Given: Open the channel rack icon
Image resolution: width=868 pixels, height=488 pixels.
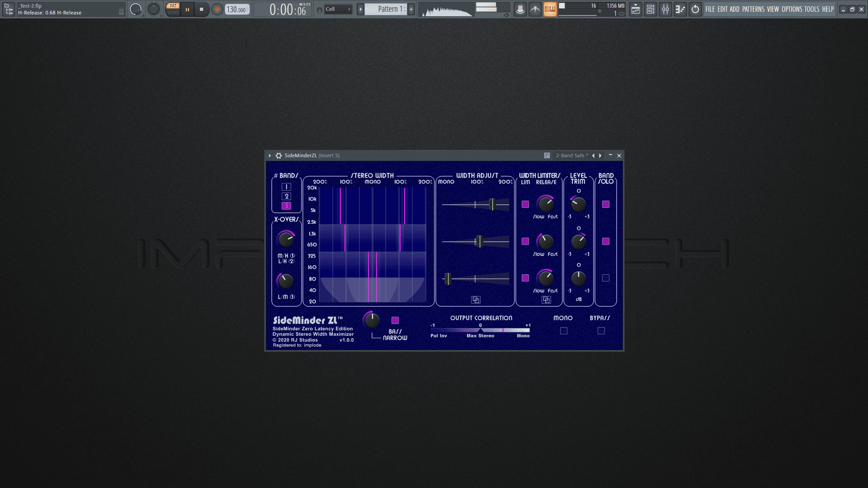Looking at the screenshot, I should pos(651,9).
